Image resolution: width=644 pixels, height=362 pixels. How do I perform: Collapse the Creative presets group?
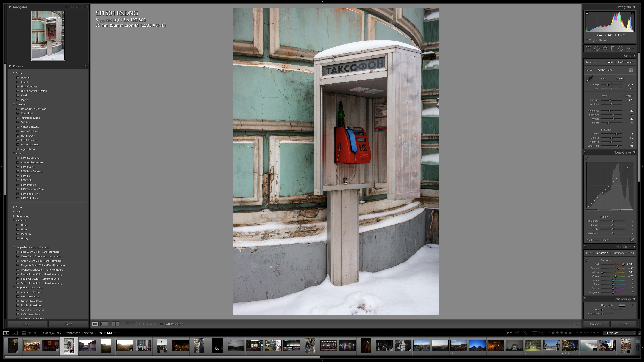(x=14, y=104)
